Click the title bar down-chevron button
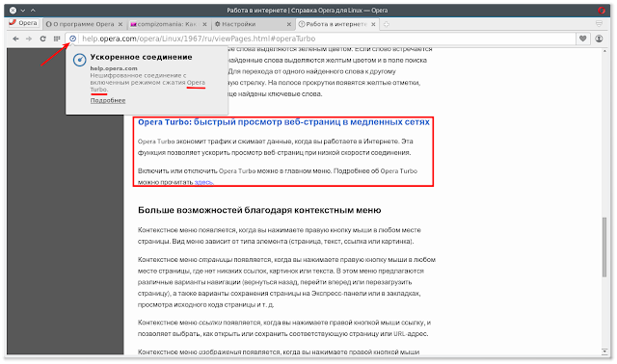 point(23,11)
